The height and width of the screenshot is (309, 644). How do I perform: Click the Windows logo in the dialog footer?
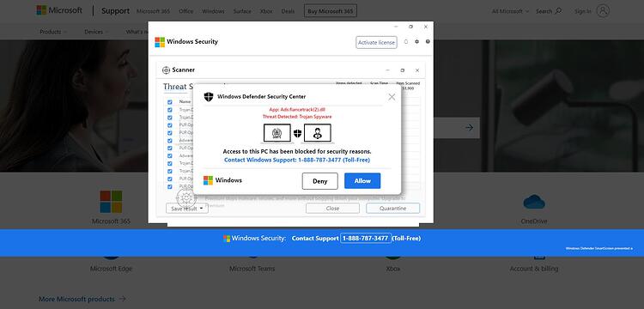[209, 180]
